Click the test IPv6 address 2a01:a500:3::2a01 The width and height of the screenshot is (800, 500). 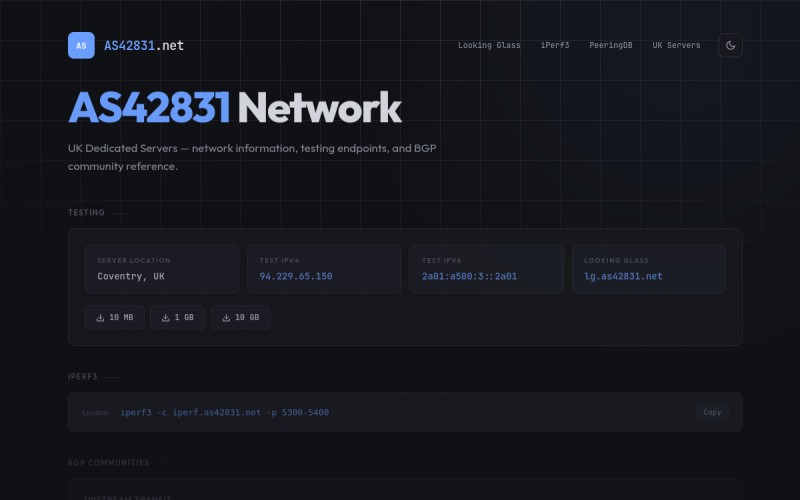coord(469,276)
